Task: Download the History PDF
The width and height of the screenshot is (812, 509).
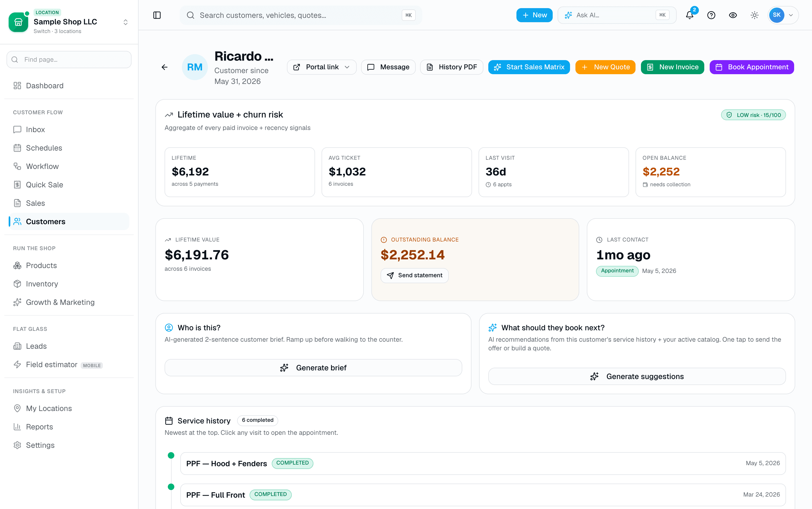Action: click(451, 67)
